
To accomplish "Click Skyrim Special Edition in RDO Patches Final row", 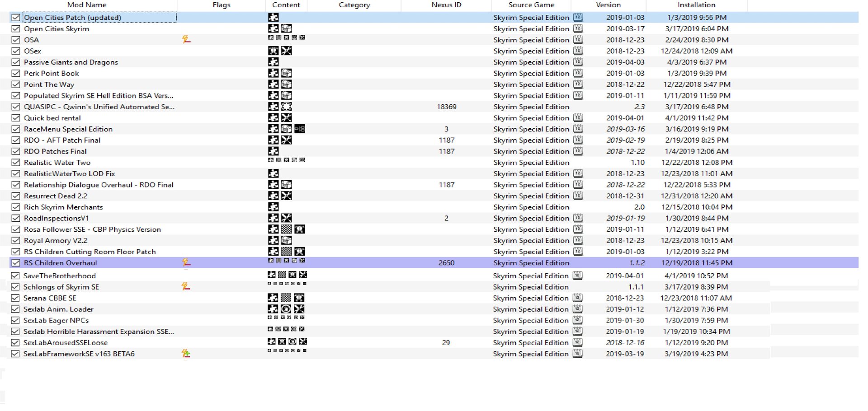I will point(531,151).
